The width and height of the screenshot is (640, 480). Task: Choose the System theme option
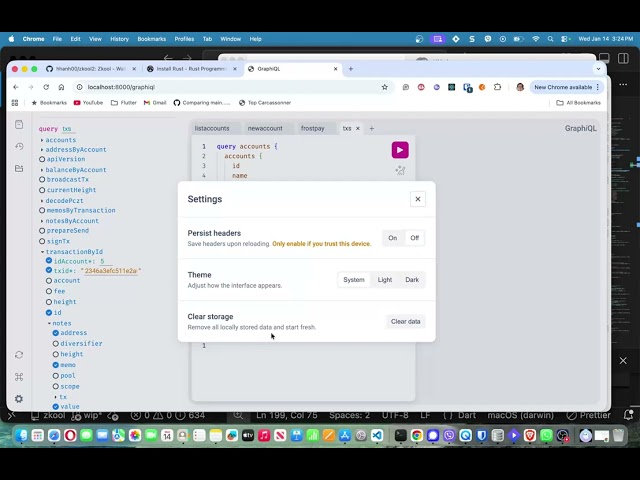click(354, 280)
